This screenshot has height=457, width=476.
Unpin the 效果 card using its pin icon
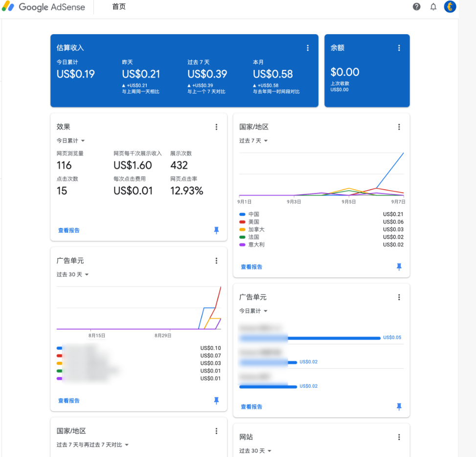tap(216, 230)
